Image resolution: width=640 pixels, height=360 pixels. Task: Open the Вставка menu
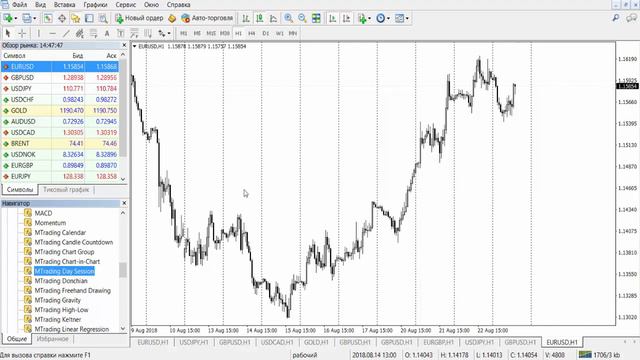click(x=64, y=5)
